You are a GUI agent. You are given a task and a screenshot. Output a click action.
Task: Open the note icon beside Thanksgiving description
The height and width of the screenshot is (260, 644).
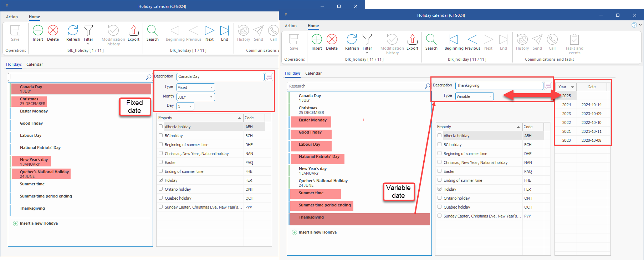548,86
